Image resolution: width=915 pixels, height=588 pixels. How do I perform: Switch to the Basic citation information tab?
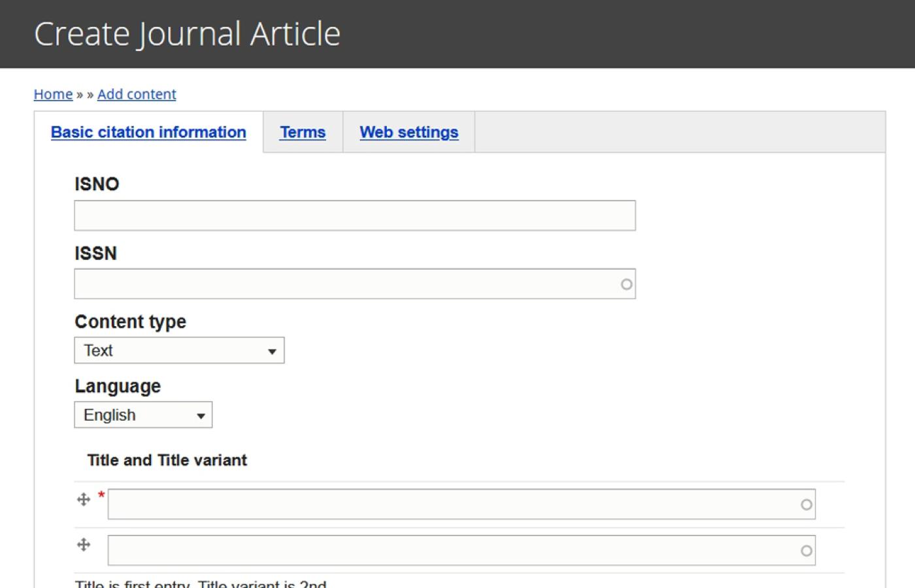(x=148, y=132)
